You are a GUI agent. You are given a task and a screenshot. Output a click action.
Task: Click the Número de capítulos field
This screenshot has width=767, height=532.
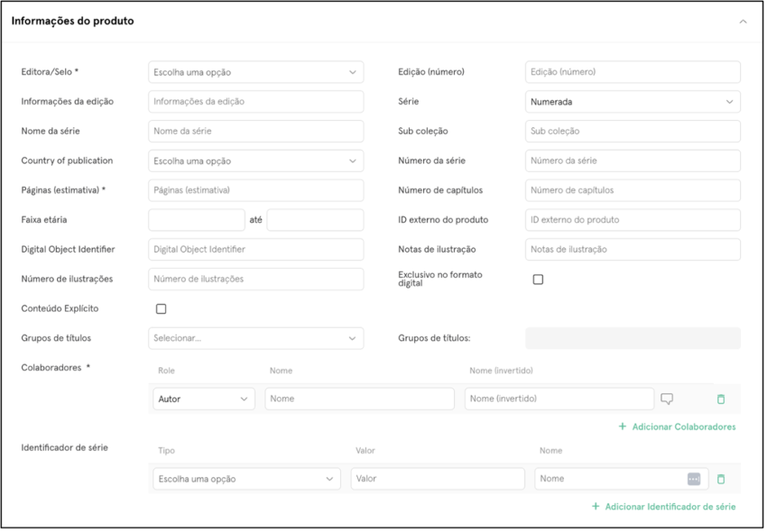point(633,190)
